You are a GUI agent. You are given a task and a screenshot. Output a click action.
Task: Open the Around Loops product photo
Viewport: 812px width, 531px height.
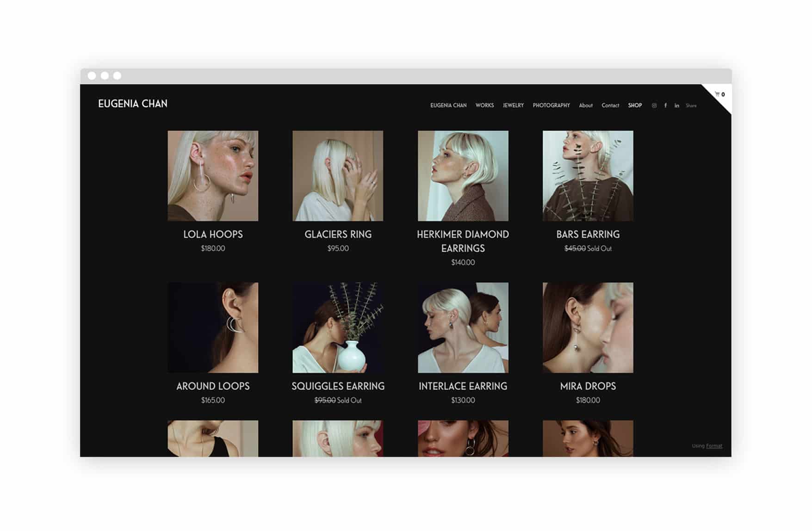click(213, 327)
